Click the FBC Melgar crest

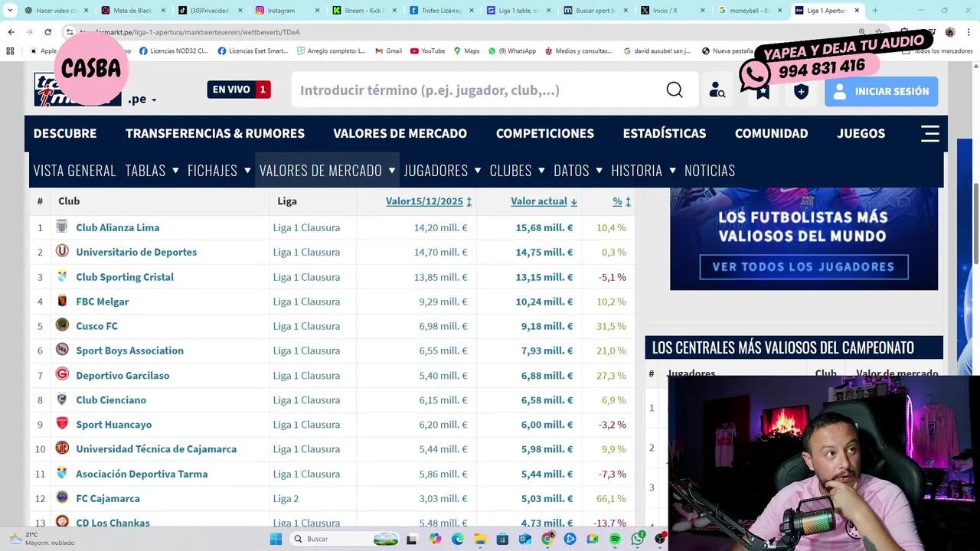click(x=62, y=301)
